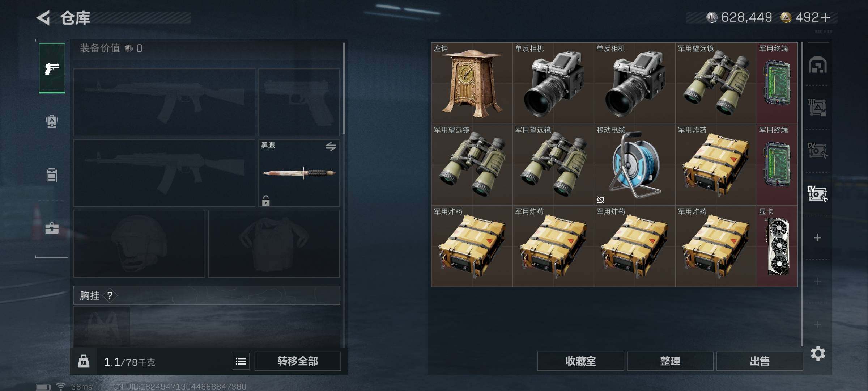This screenshot has width=868, height=391.
Task: Click the lock icon on 黑鹰 knife slot
Action: coord(266,201)
